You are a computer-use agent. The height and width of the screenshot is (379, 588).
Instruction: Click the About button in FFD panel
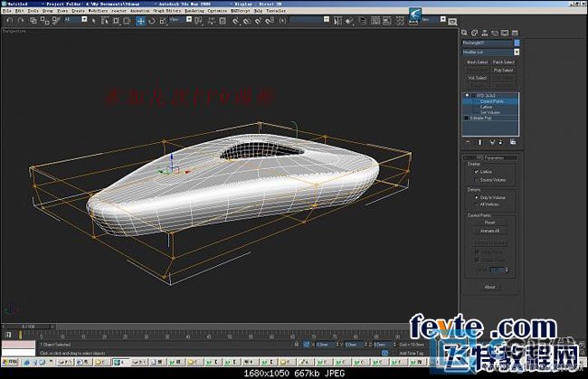tap(489, 287)
